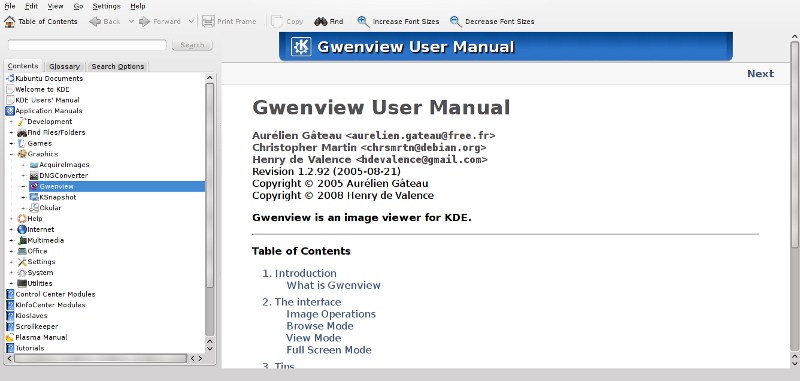800x381 pixels.
Task: Expand the Internet tree node
Action: tap(11, 230)
